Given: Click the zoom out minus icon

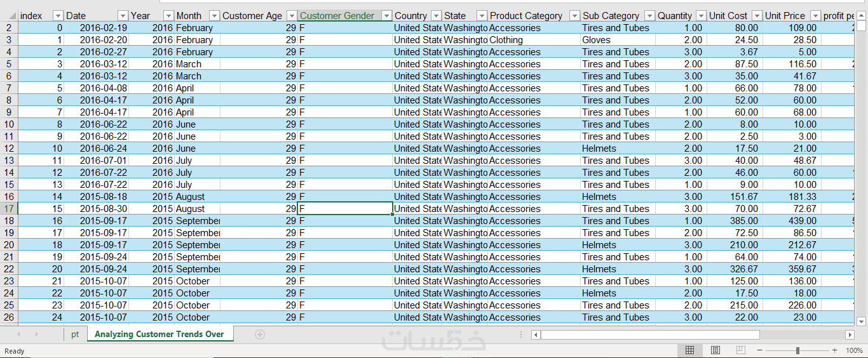Looking at the screenshot, I should pos(759,350).
